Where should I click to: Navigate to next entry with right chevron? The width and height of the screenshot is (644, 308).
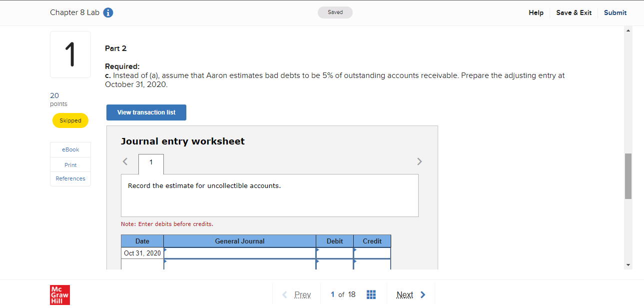coord(419,161)
